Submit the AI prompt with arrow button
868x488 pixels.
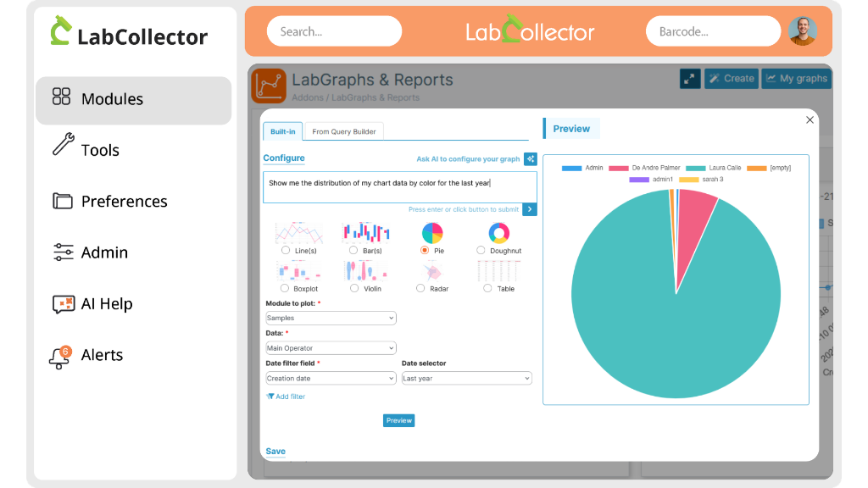530,209
